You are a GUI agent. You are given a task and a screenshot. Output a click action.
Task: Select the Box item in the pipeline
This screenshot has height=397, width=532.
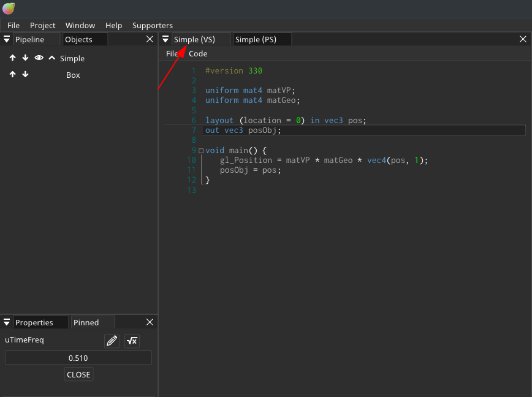coord(72,75)
